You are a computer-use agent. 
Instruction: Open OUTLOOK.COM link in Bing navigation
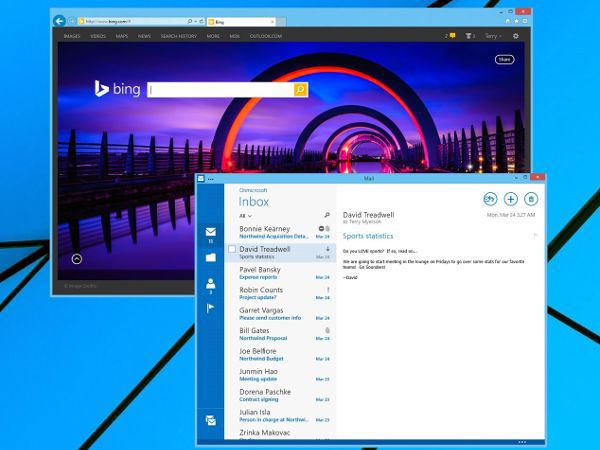(x=266, y=36)
